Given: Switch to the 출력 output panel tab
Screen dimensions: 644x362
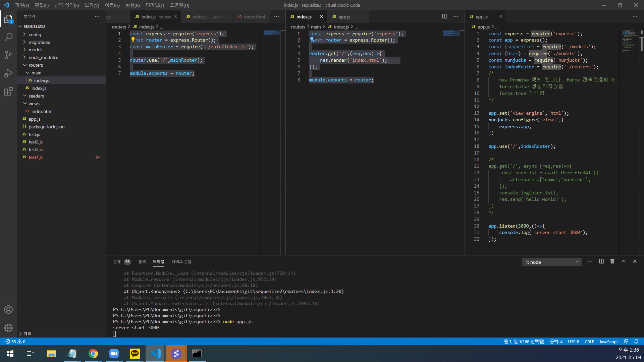Looking at the screenshot, I should (142, 262).
